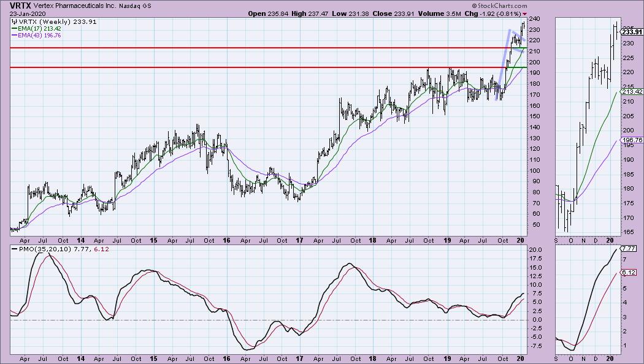Click the upper red resistance line
Viewport: 644px width, 364px height.
(x=268, y=48)
